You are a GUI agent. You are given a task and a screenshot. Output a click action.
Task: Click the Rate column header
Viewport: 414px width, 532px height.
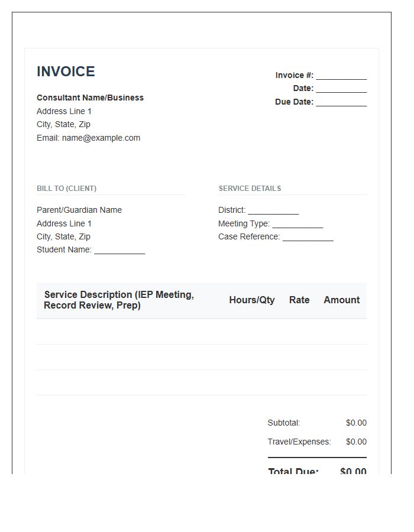point(299,300)
